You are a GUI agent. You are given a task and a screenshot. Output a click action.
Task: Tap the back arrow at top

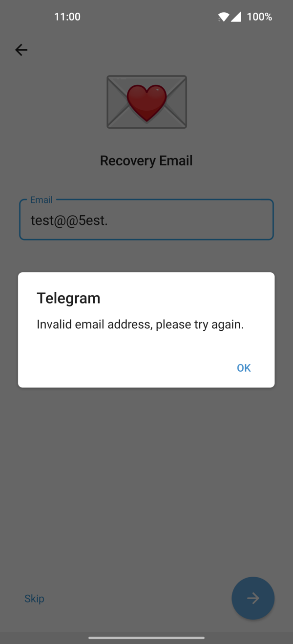21,50
